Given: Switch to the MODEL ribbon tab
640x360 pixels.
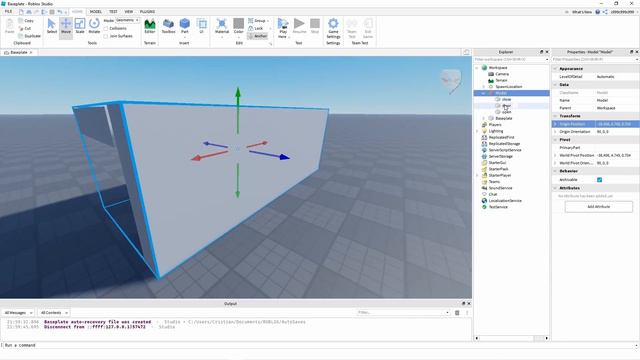Looking at the screenshot, I should point(96,12).
